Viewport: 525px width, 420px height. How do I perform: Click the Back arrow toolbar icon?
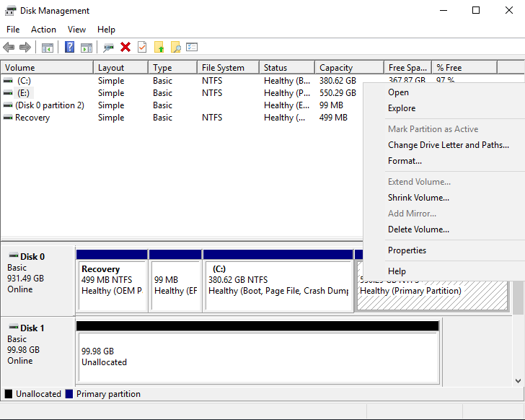(9, 47)
